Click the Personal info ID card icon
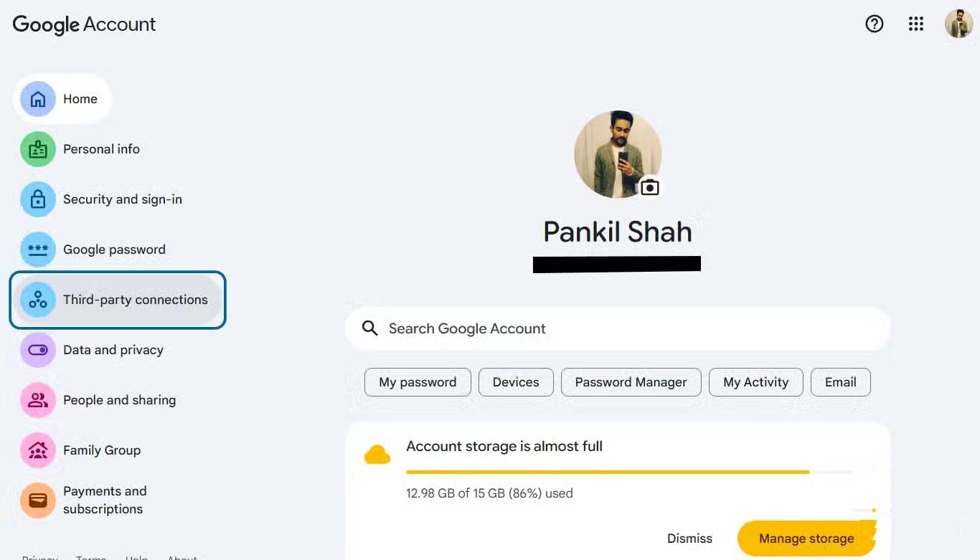 pos(38,149)
